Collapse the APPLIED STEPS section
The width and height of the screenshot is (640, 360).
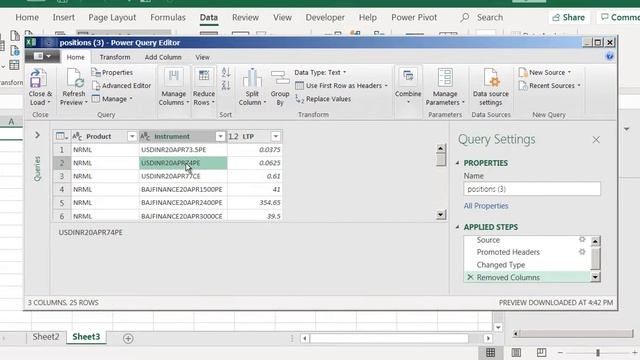pos(458,227)
